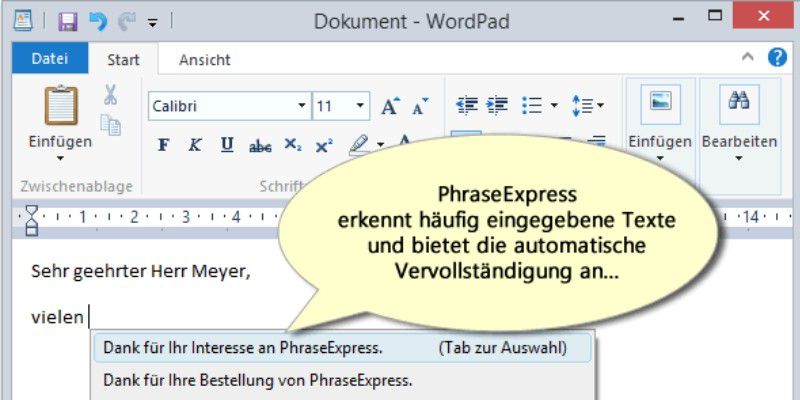Increase paragraph indent
This screenshot has height=400, width=800.
pyautogui.click(x=496, y=105)
